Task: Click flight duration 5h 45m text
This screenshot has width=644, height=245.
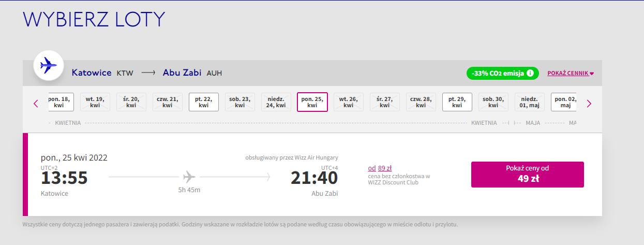Action: pos(189,190)
